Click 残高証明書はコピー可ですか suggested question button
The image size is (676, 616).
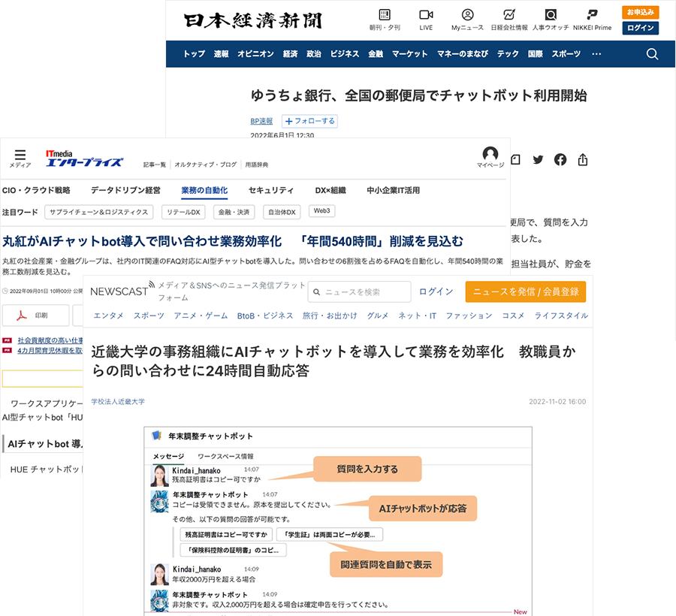[x=226, y=535]
